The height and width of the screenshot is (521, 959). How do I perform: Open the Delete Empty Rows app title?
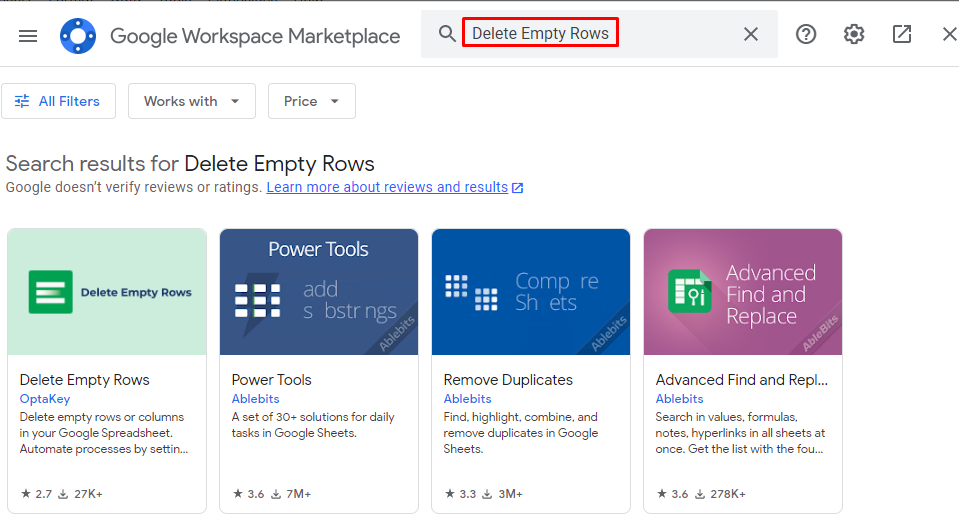(x=84, y=380)
